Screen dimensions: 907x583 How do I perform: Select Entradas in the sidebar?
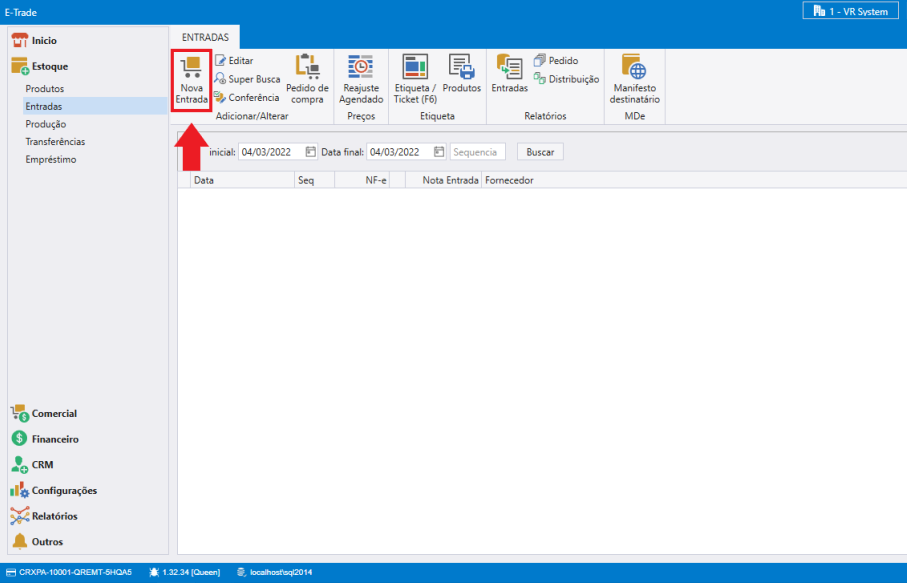point(95,106)
